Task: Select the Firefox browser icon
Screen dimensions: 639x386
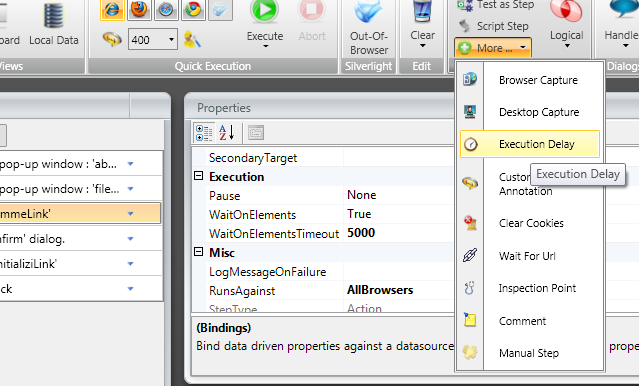Action: point(139,9)
